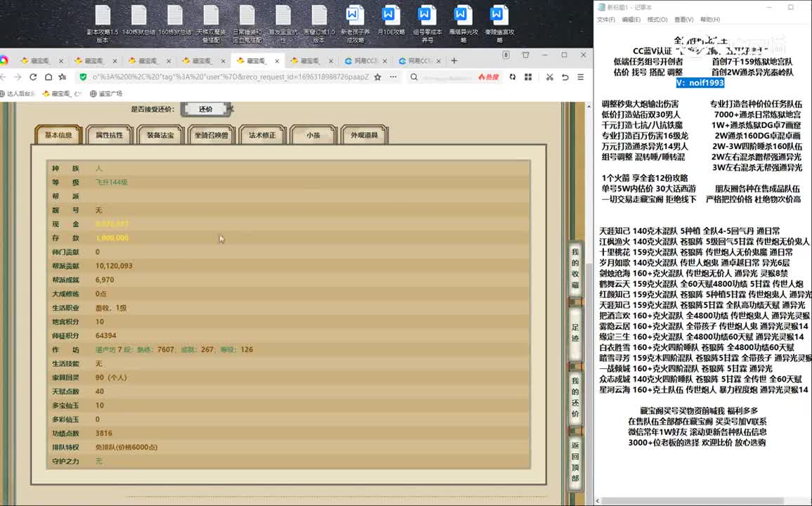
Task: Open Notepad 编辑(E) menu
Action: coord(631,20)
